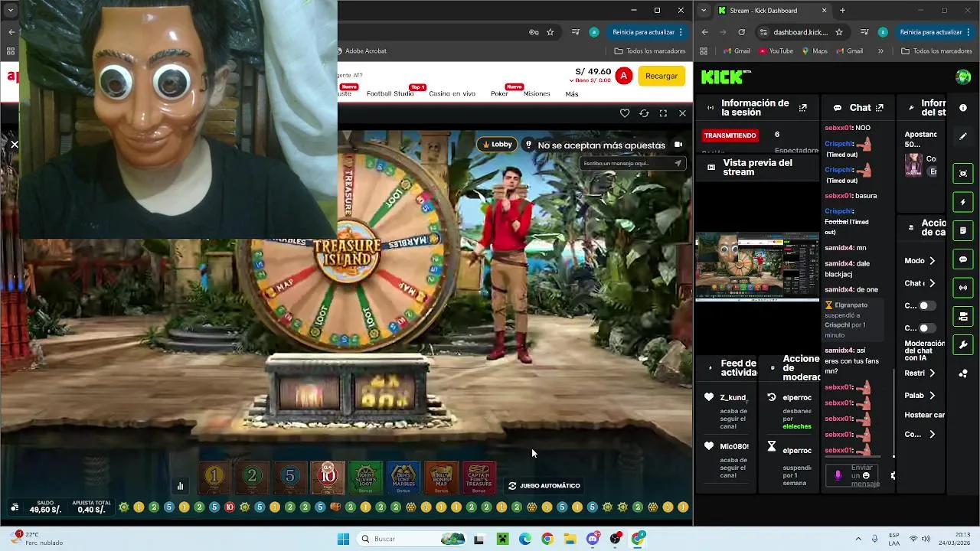The width and height of the screenshot is (980, 551).
Task: Open Todos los marcadores folder in Kick window
Action: [936, 51]
